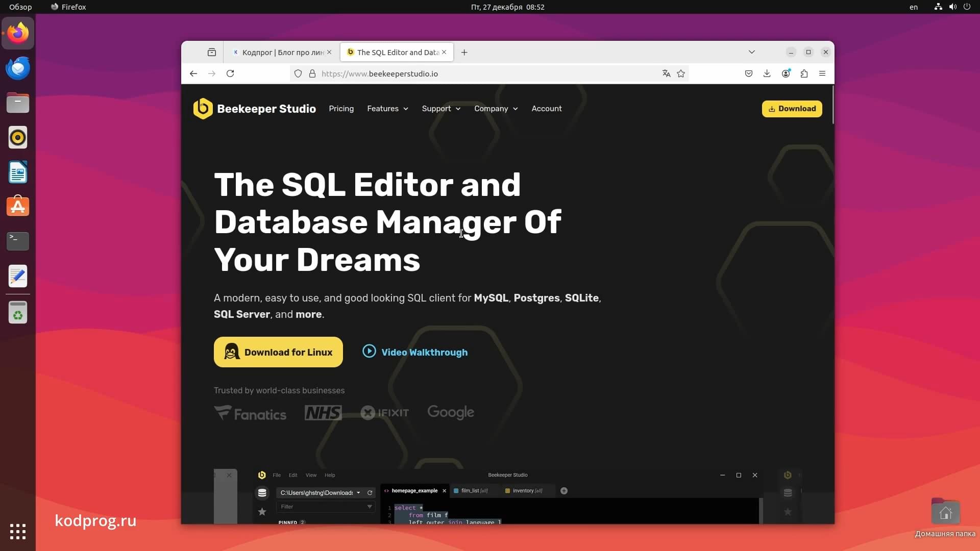Open Rhythmbox music player in dock
This screenshot has height=551, width=980.
18,137
